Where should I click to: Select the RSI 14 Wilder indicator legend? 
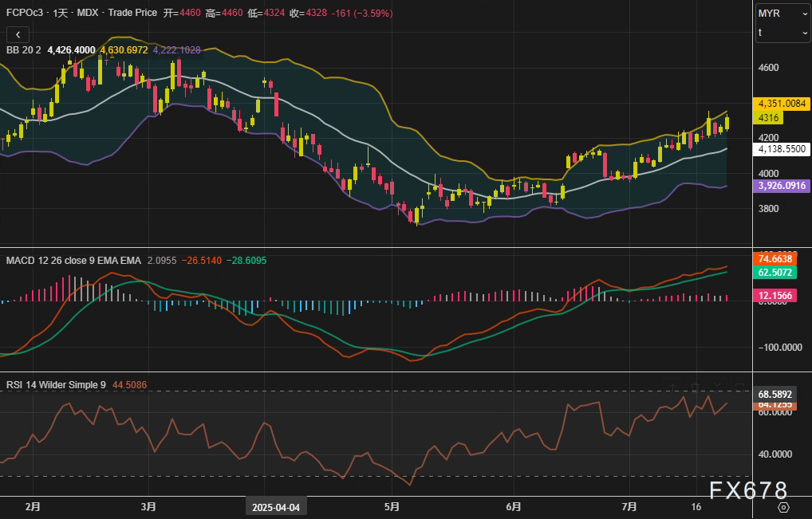pos(56,384)
